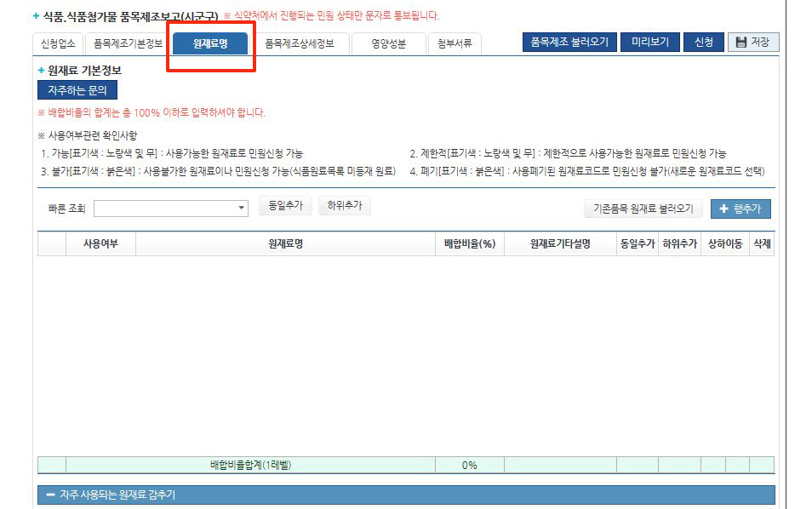Select the 품목제조기본정보 tab
Image resolution: width=812 pixels, height=509 pixels.
[x=129, y=43]
